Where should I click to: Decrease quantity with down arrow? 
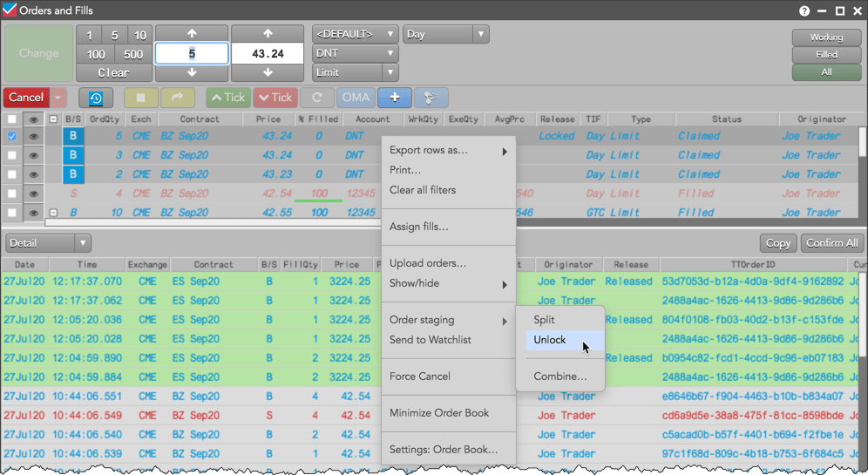tap(192, 72)
